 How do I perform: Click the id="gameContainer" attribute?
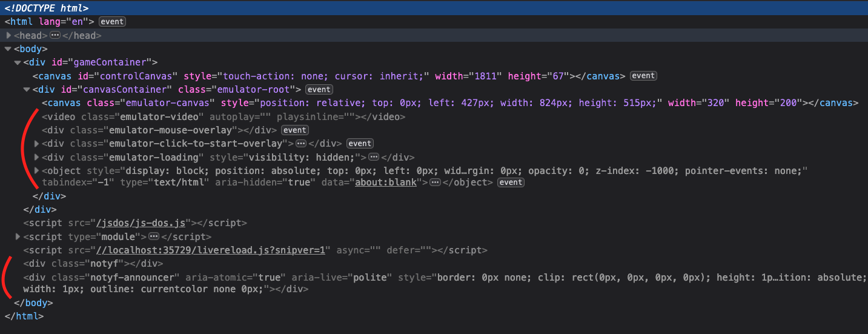coord(101,62)
